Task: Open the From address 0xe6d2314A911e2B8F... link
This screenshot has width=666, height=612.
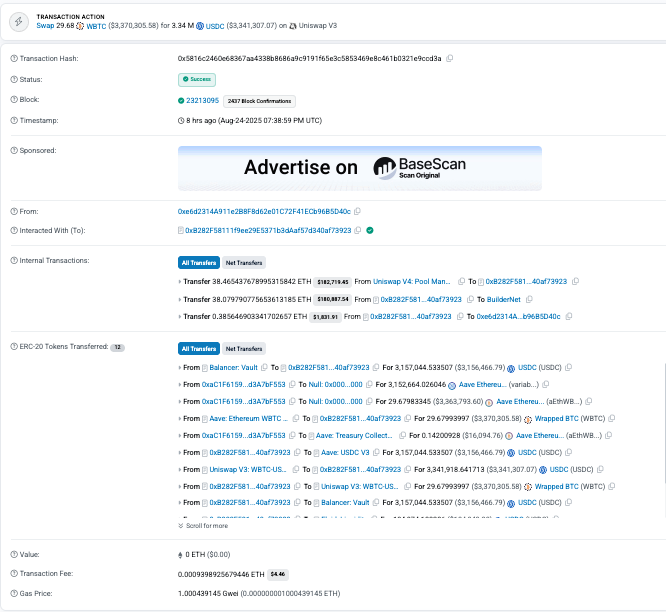Action: coord(264,212)
